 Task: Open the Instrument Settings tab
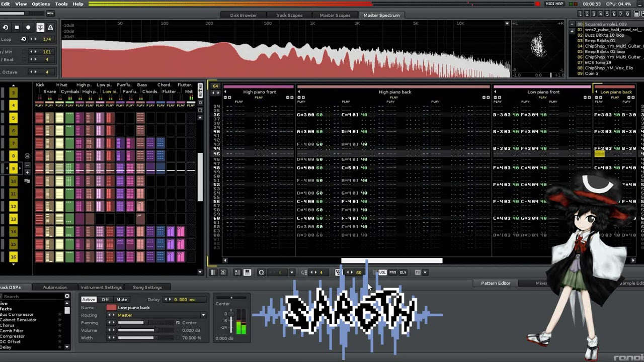tap(101, 287)
